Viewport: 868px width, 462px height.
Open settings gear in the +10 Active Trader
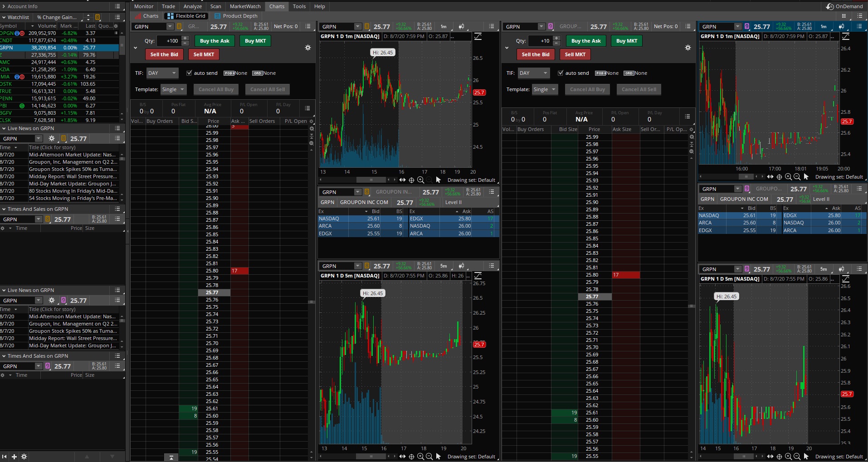point(688,48)
